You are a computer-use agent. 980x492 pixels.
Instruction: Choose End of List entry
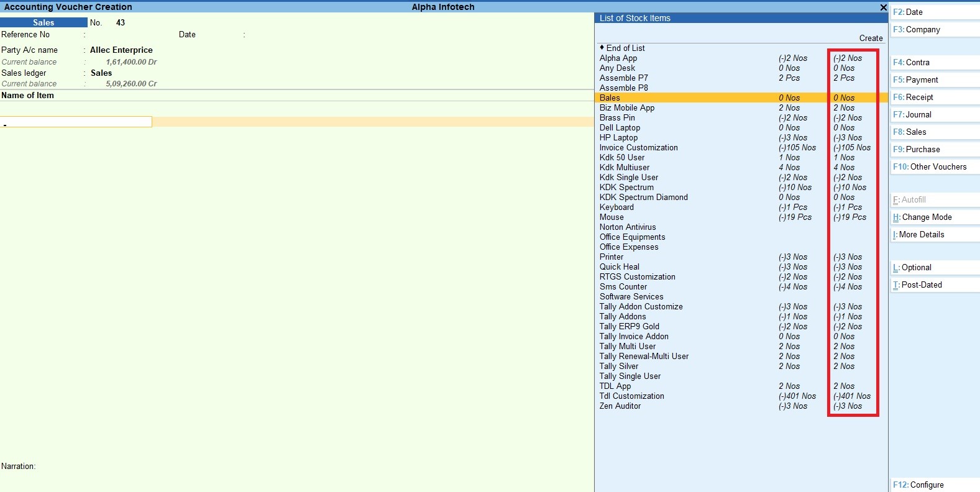point(625,48)
